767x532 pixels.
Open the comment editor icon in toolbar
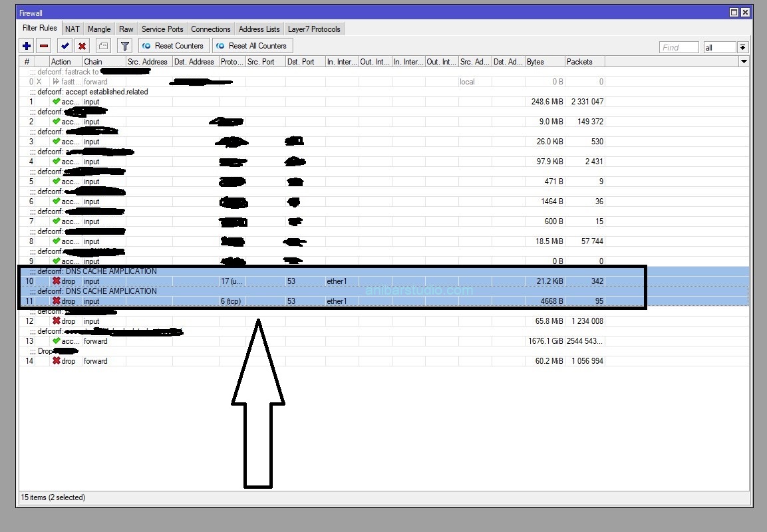pos(103,46)
